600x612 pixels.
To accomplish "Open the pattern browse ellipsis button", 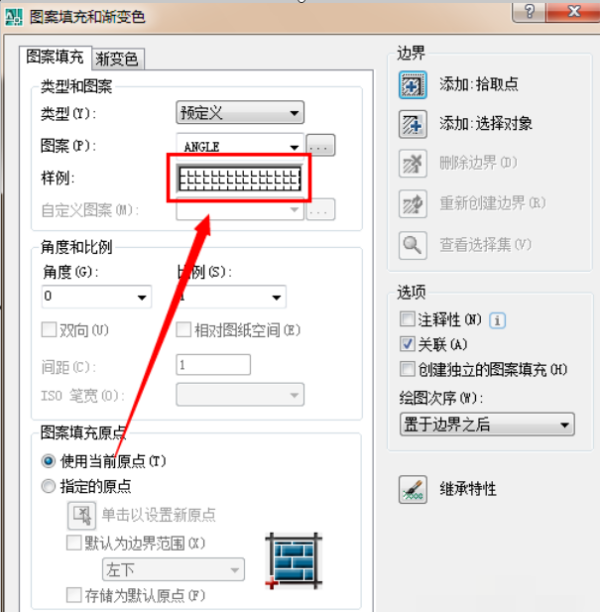I will click(x=320, y=146).
